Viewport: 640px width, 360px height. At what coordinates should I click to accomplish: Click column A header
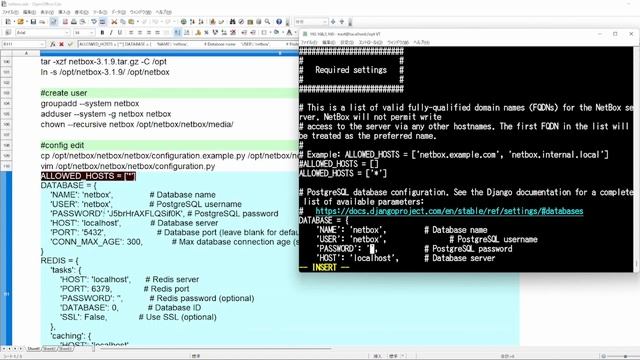26,53
